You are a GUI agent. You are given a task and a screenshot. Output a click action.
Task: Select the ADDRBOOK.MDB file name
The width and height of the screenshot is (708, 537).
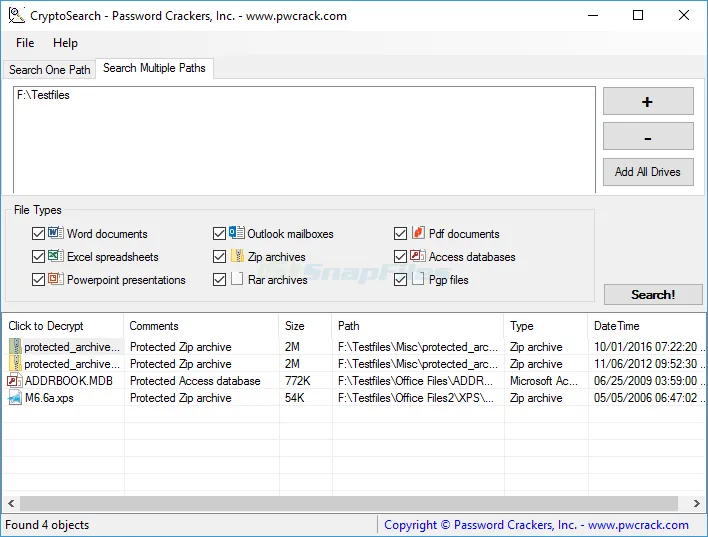pos(69,381)
